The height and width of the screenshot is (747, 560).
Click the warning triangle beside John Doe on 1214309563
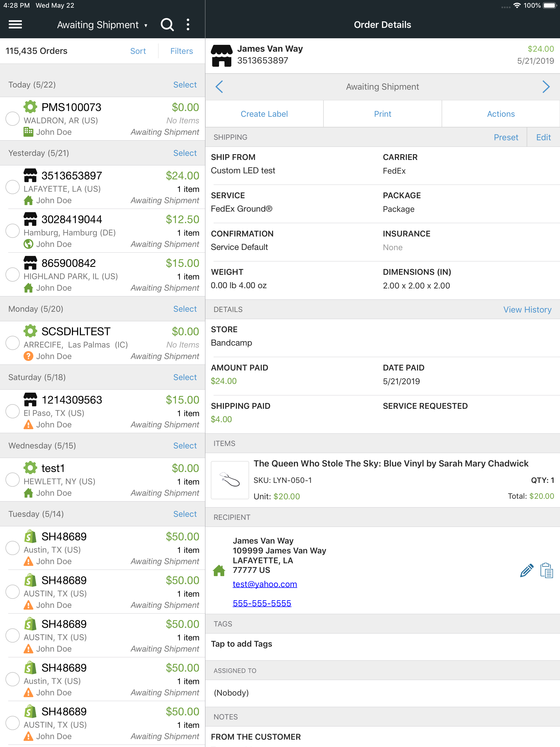(x=28, y=424)
